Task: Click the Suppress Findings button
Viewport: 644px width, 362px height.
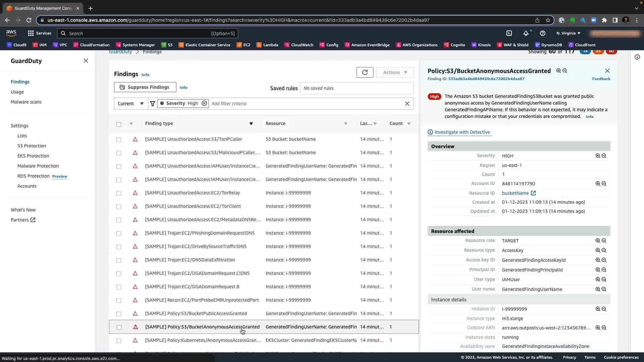Action: coord(145,87)
